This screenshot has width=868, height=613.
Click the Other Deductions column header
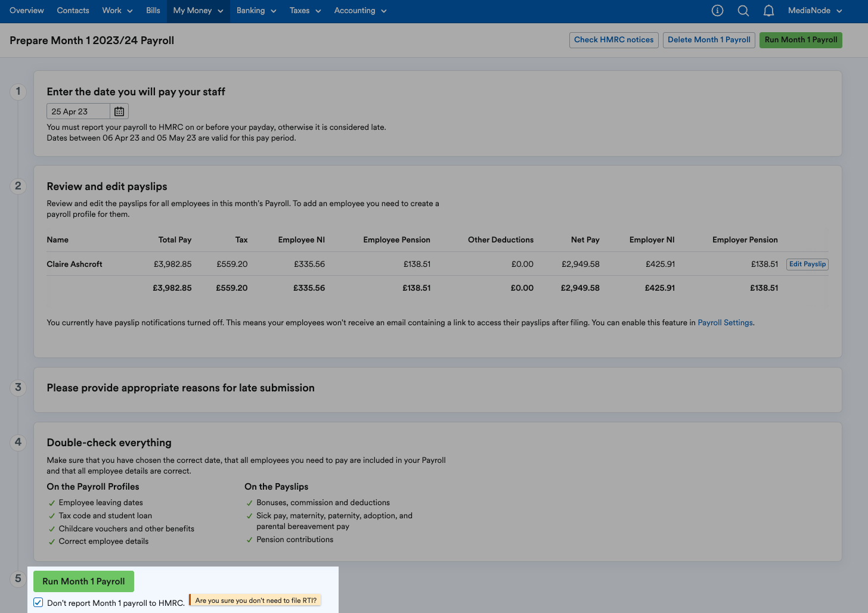tap(501, 239)
